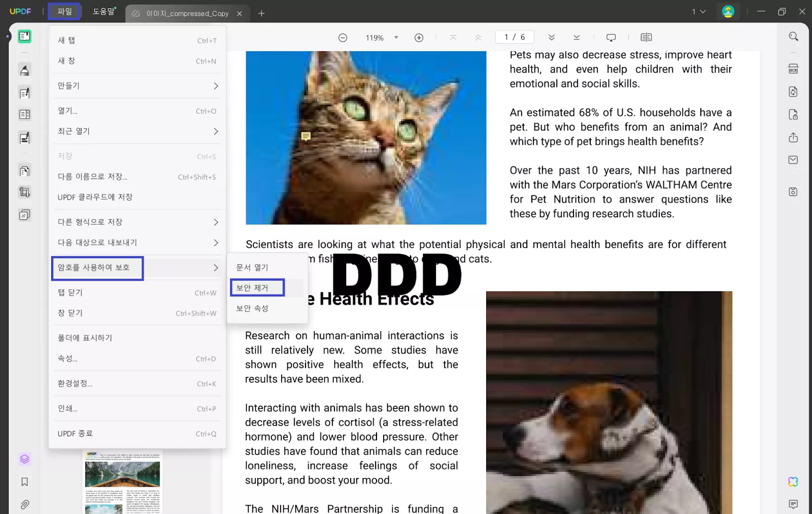Open the UPDF AI assistant icon
This screenshot has width=812, height=514.
coord(793,482)
